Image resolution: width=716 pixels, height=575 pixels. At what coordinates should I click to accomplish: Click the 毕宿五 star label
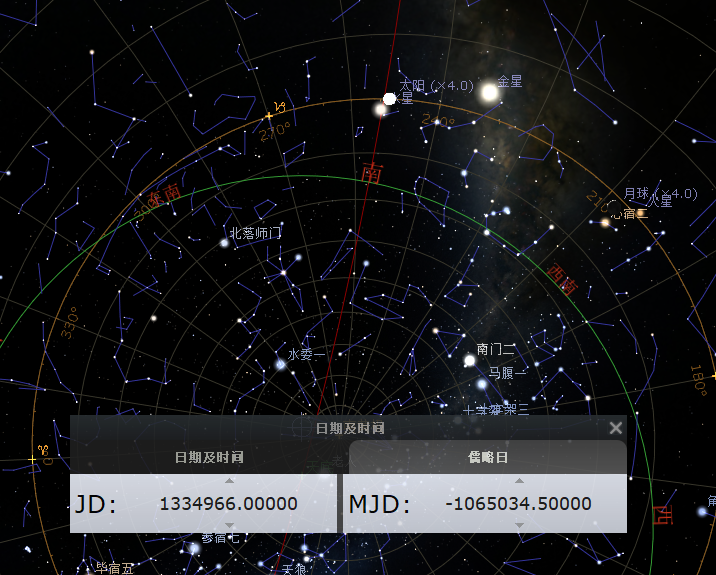tap(114, 568)
